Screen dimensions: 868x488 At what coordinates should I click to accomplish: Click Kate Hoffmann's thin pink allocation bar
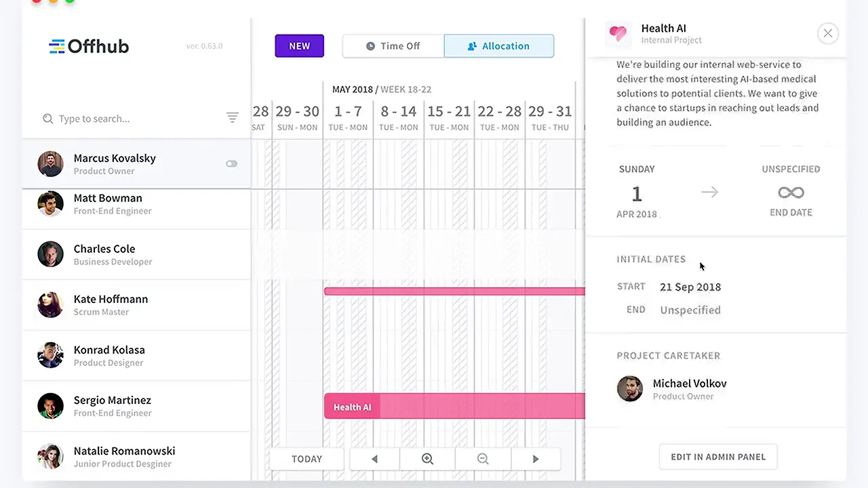pyautogui.click(x=454, y=291)
